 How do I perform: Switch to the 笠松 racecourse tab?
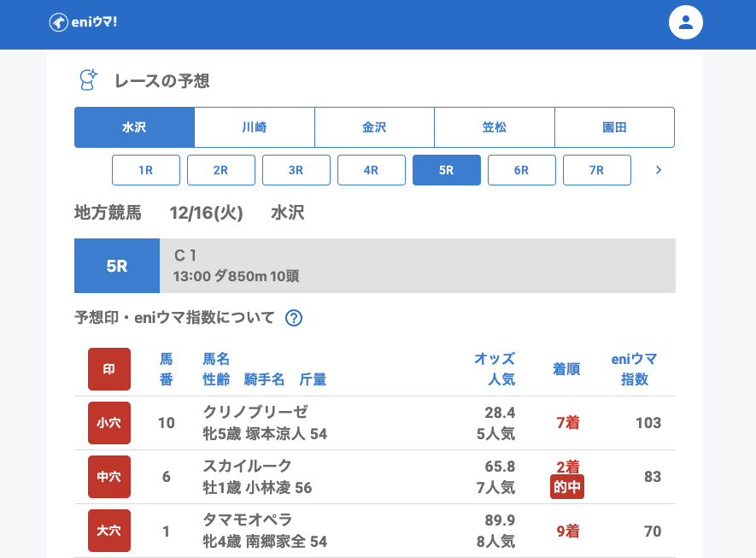495,127
